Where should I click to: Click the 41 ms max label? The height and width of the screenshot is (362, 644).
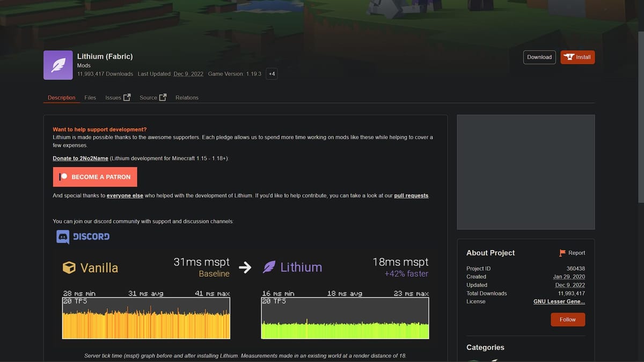[x=212, y=293]
